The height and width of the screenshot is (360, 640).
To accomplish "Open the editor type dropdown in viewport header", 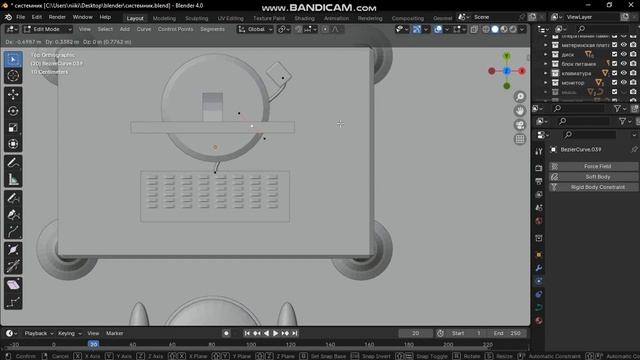I will point(11,29).
